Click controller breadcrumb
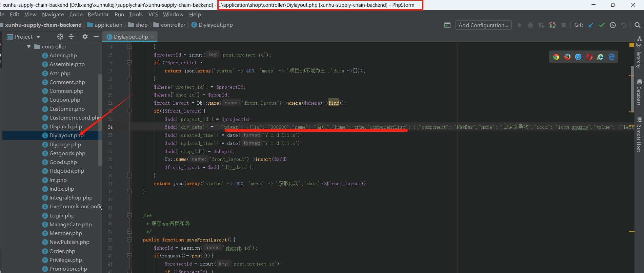This screenshot has width=644, height=273. [169, 25]
